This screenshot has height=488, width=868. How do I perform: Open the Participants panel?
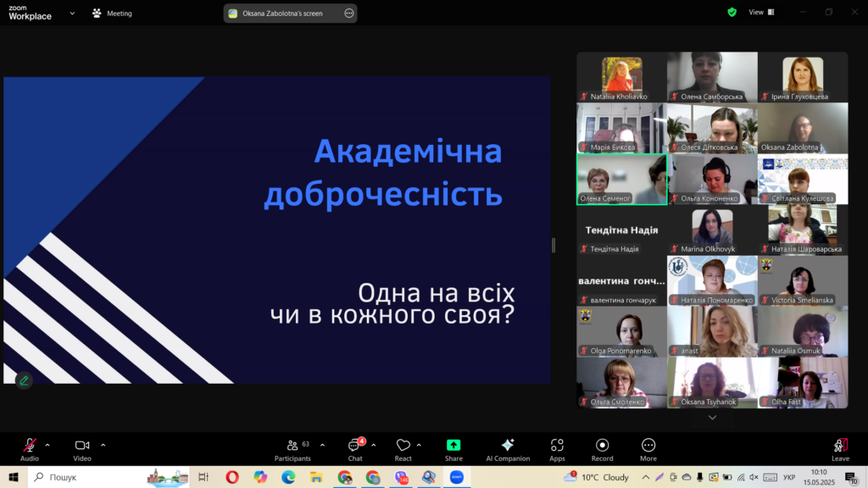(x=292, y=449)
